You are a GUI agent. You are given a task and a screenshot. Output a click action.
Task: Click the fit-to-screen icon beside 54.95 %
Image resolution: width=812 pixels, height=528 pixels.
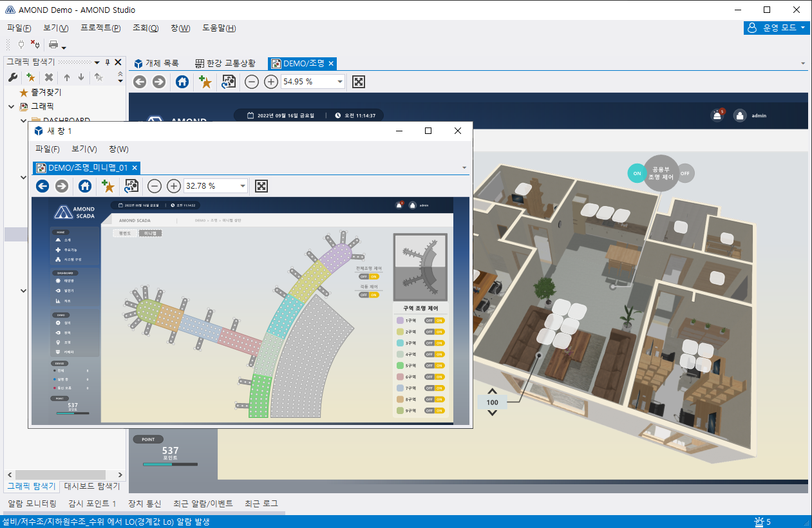359,82
